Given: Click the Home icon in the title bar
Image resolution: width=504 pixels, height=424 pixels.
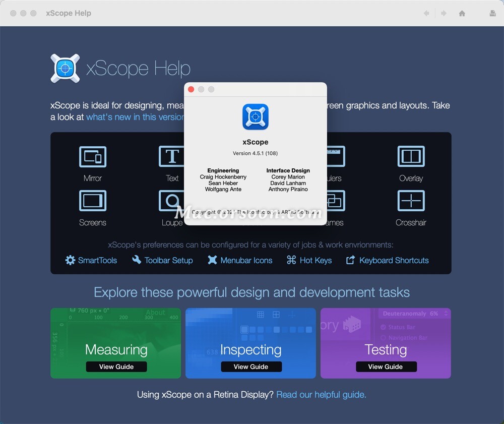Looking at the screenshot, I should (x=462, y=14).
